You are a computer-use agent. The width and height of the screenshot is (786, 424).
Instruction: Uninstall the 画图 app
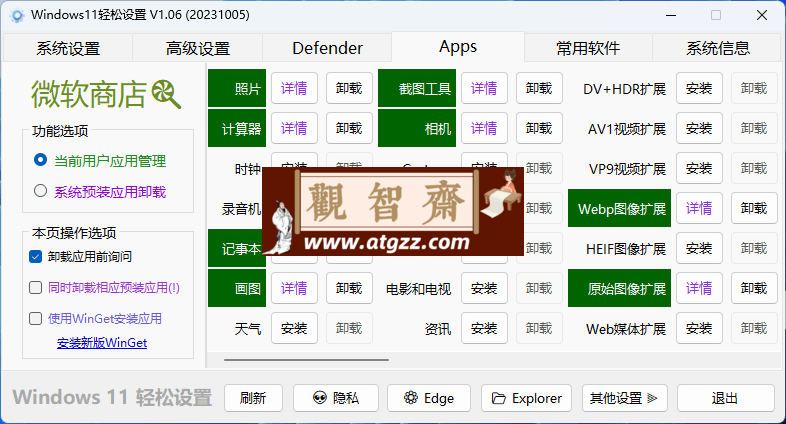[x=349, y=288]
